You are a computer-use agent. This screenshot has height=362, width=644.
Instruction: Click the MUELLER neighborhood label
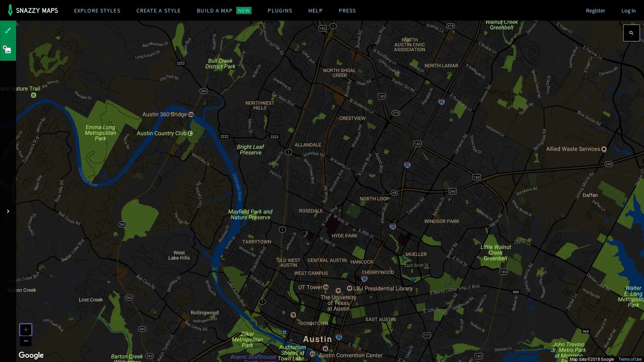pyautogui.click(x=416, y=254)
